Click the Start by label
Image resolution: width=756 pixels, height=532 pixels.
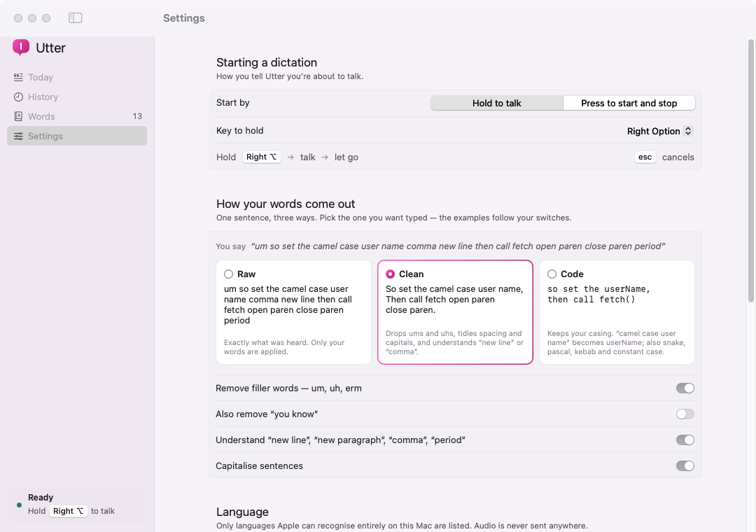(233, 103)
